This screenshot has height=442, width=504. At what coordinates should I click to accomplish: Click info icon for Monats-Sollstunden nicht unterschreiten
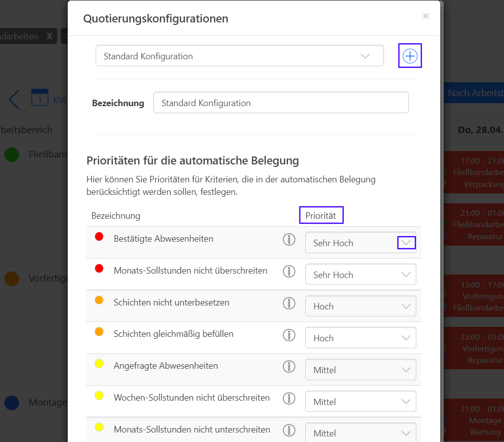pos(289,431)
